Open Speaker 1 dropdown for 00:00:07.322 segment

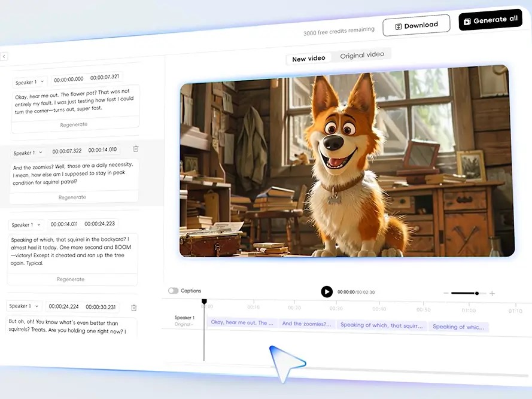tap(28, 153)
